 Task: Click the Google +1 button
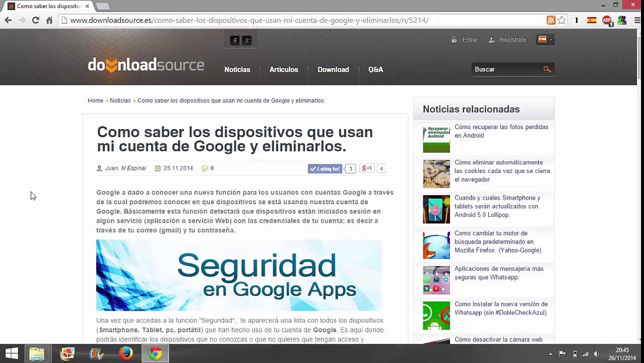click(x=367, y=168)
